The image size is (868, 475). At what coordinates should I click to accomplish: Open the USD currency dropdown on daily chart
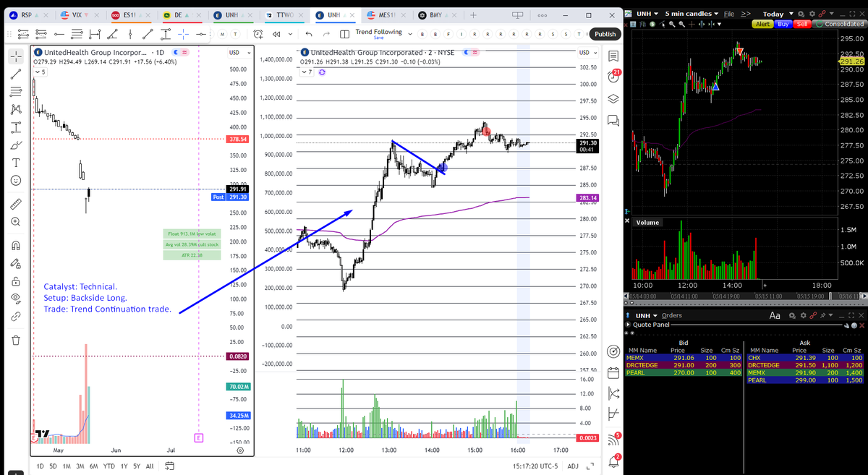point(238,52)
